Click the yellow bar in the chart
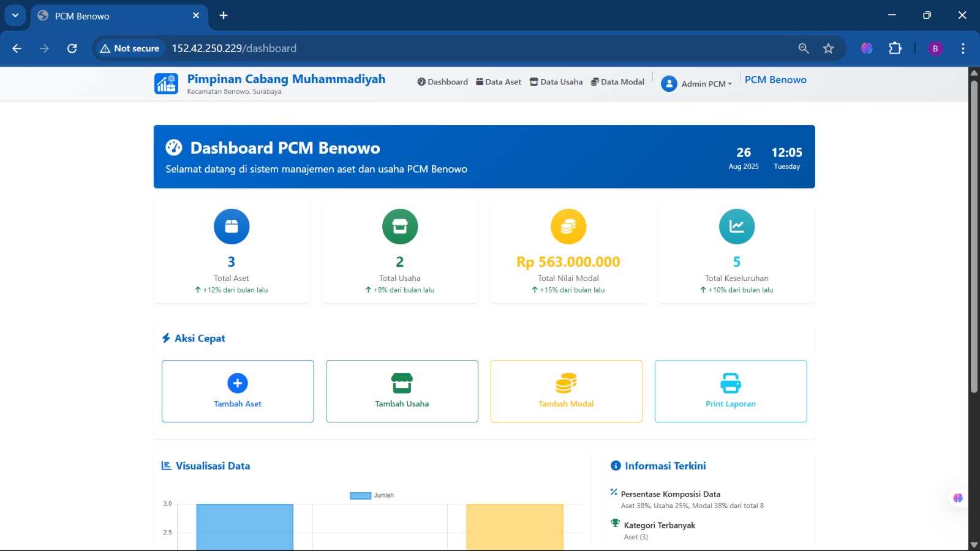 pos(514,527)
